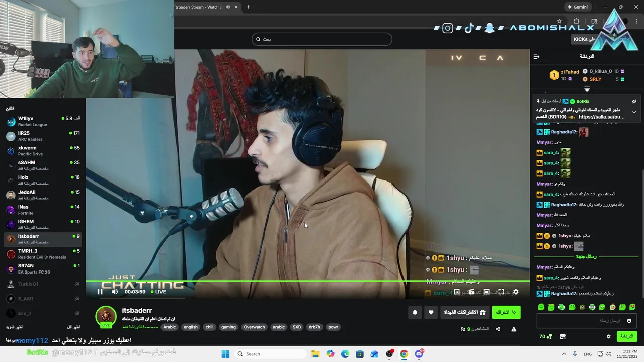Open iiR25 ARC Raiders channel
This screenshot has width=644, height=362.
43,136
